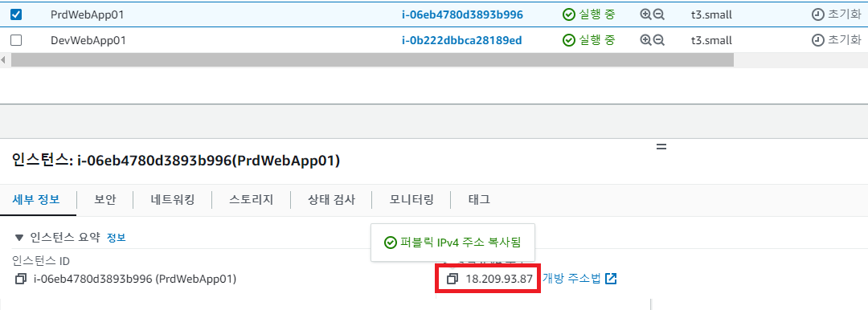Switch to the 세부 정보 tab
This screenshot has height=310, width=868.
point(36,200)
